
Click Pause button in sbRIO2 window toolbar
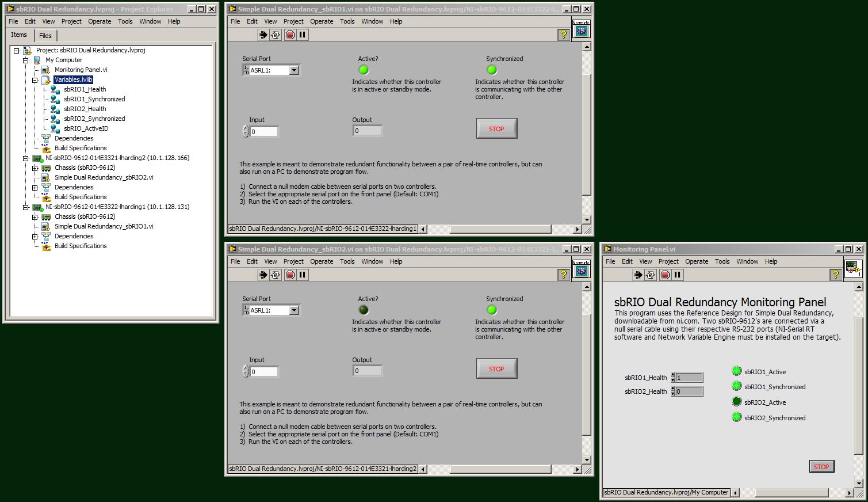tap(303, 275)
